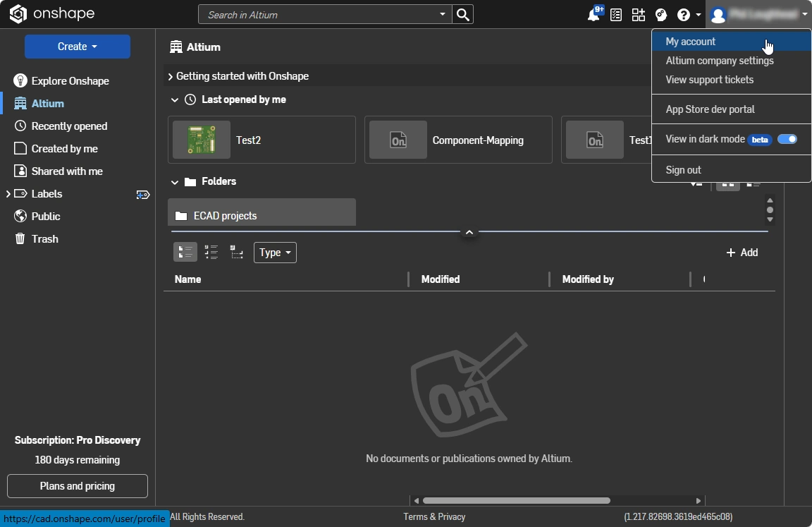Open the notifications bell
The height and width of the screenshot is (527, 812).
[x=593, y=15]
